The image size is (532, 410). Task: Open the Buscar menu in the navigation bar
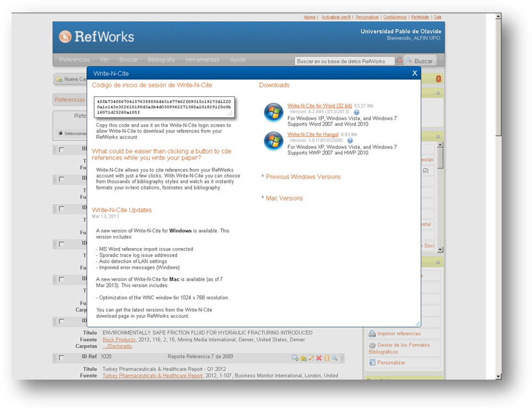tap(128, 60)
